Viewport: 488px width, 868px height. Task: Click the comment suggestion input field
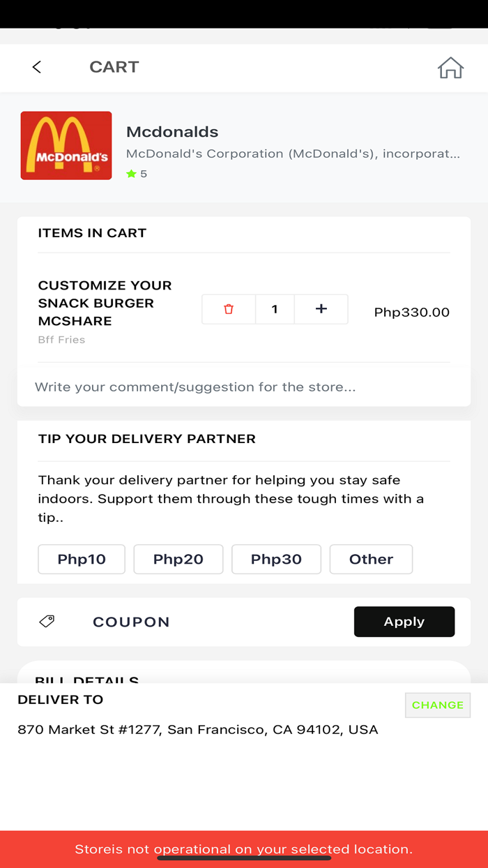point(195,387)
